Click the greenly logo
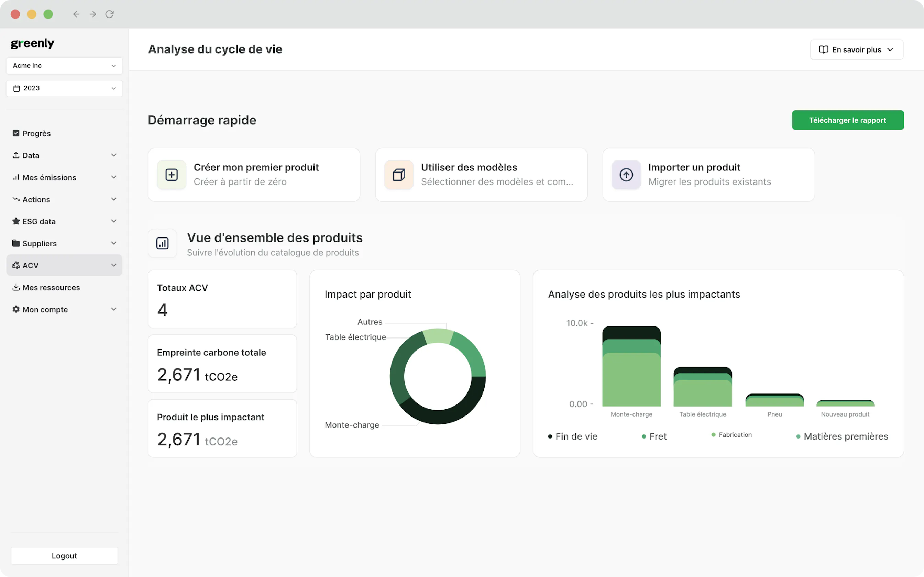 (32, 44)
